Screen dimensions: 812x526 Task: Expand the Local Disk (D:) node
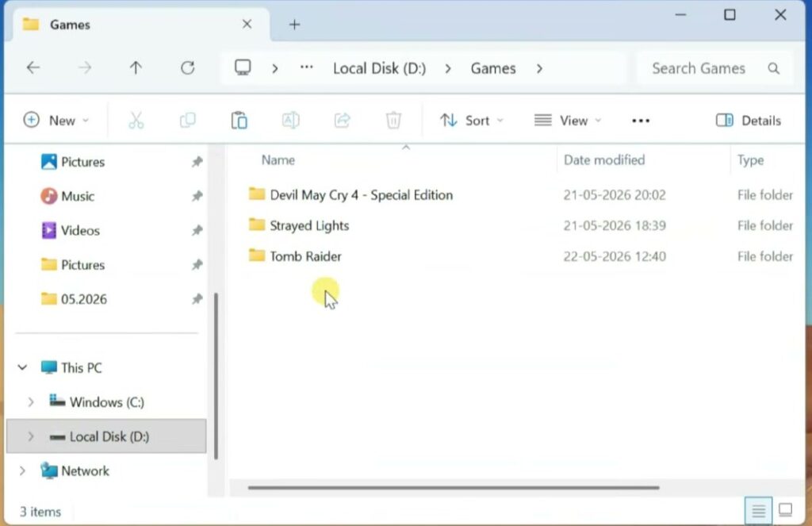coord(31,436)
